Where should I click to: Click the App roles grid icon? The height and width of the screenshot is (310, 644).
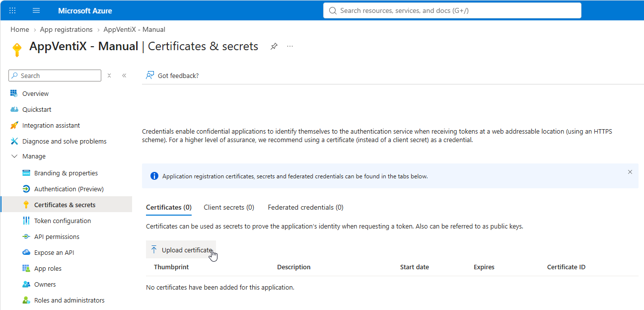tap(26, 268)
